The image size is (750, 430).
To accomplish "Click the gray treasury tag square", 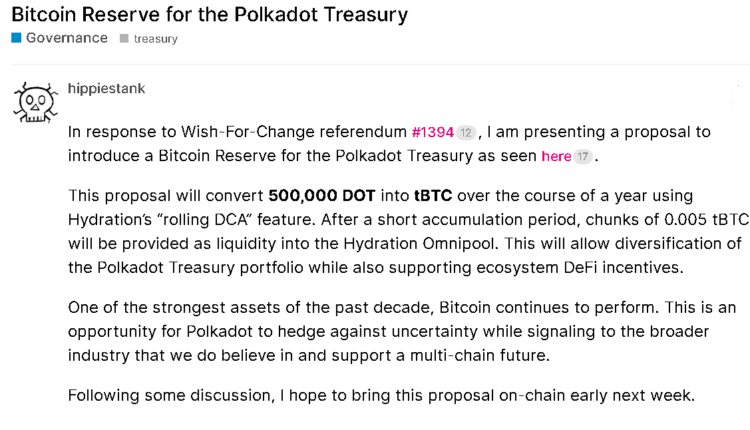I will click(x=124, y=39).
